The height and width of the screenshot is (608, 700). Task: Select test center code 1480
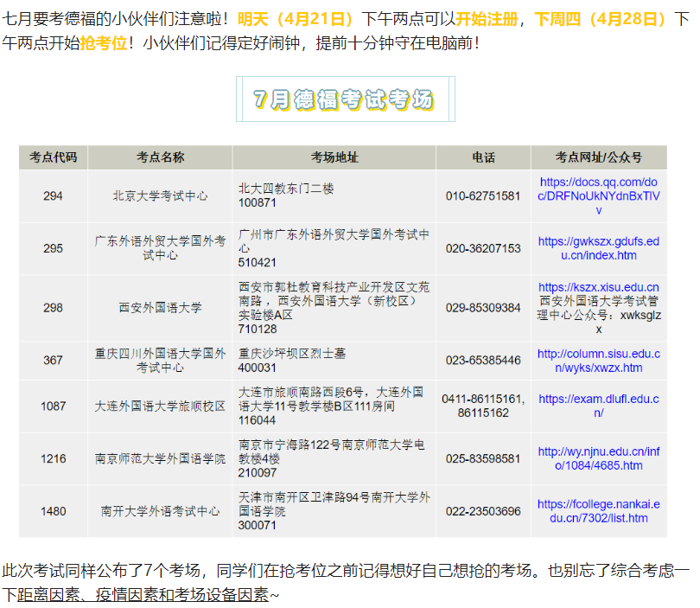tap(53, 511)
